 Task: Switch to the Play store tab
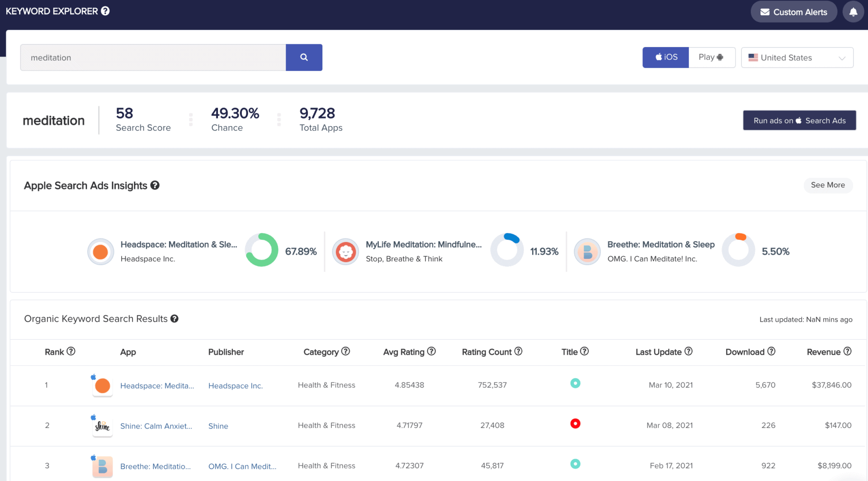712,57
